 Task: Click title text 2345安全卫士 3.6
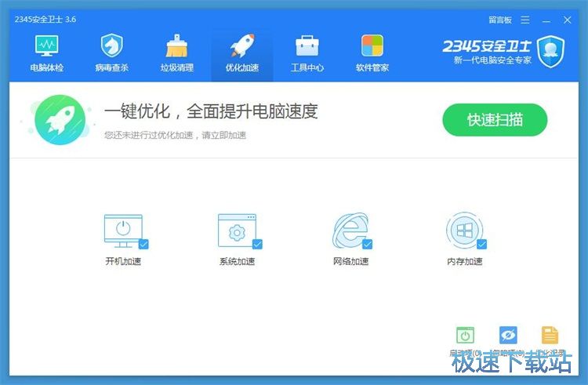pos(45,20)
